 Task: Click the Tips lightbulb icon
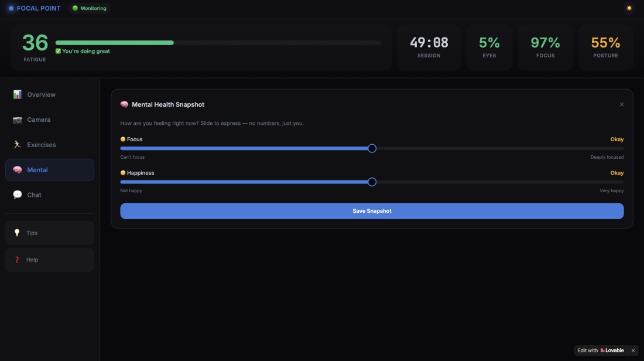(x=17, y=233)
